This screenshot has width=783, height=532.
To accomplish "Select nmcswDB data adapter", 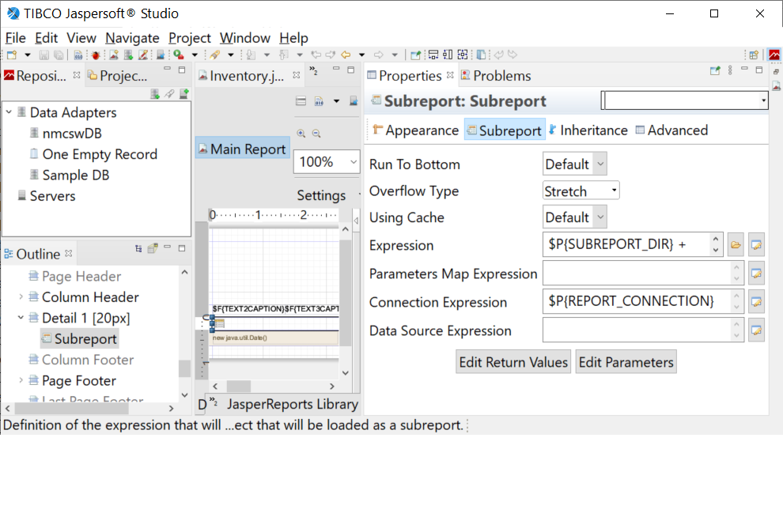I will pos(72,134).
